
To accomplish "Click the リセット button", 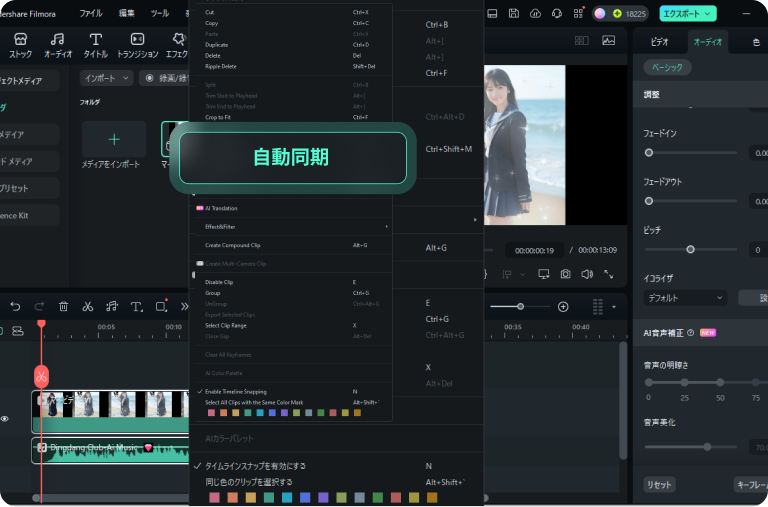I will click(x=659, y=484).
